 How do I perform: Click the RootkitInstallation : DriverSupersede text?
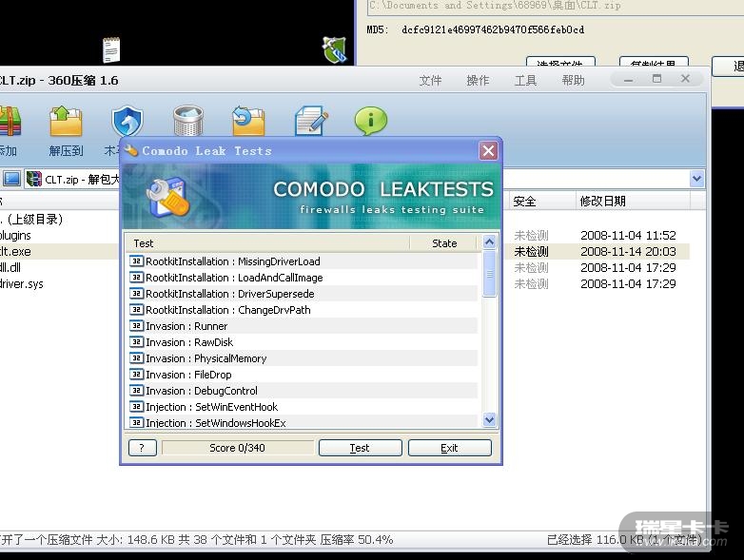(x=230, y=294)
